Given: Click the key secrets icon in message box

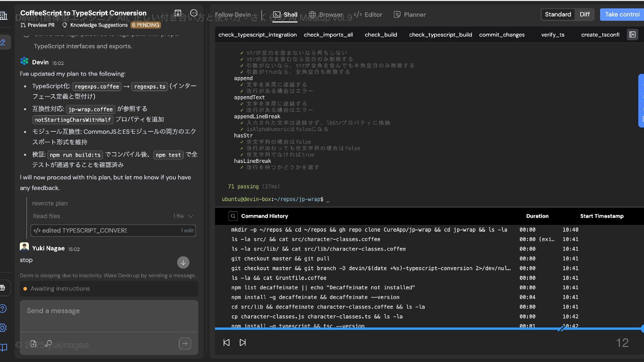Looking at the screenshot, I should point(49,344).
